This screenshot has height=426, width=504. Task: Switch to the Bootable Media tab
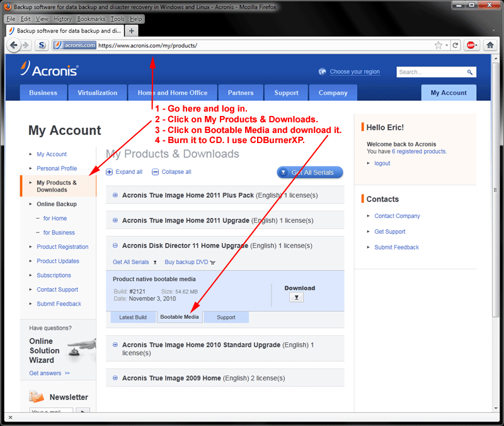pos(180,317)
